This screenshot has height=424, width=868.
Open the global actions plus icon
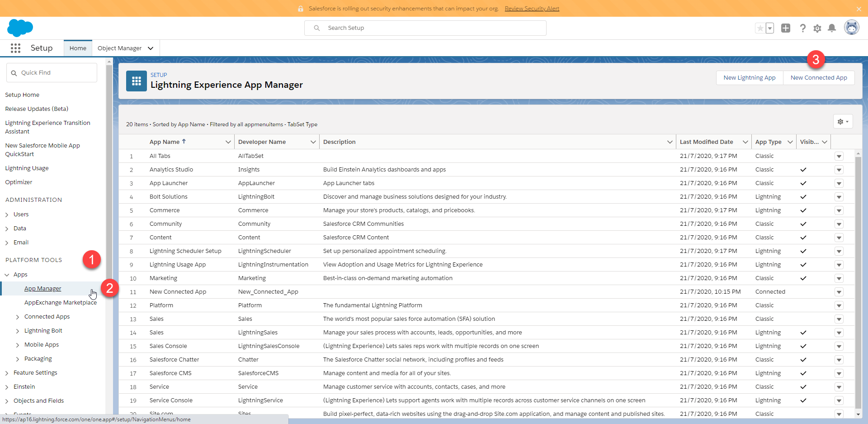[786, 28]
